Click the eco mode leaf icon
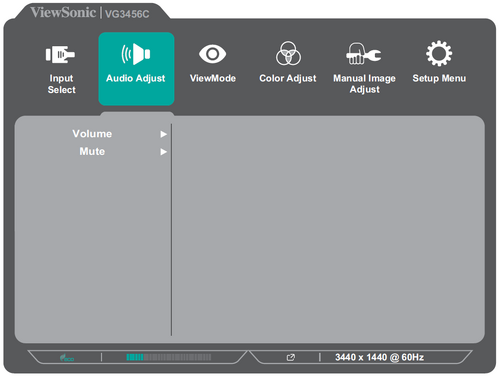 coord(67,358)
